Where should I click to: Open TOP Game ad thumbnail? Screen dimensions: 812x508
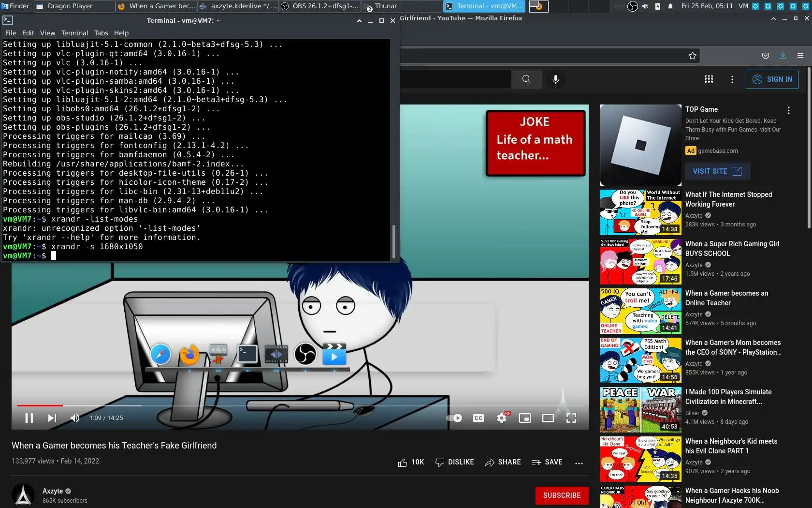tap(640, 145)
